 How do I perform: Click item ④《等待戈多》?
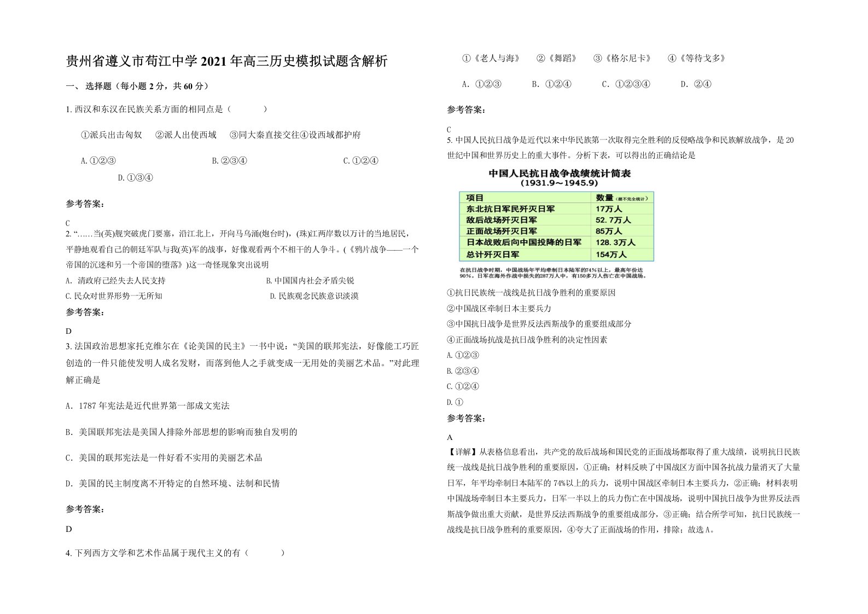point(697,58)
